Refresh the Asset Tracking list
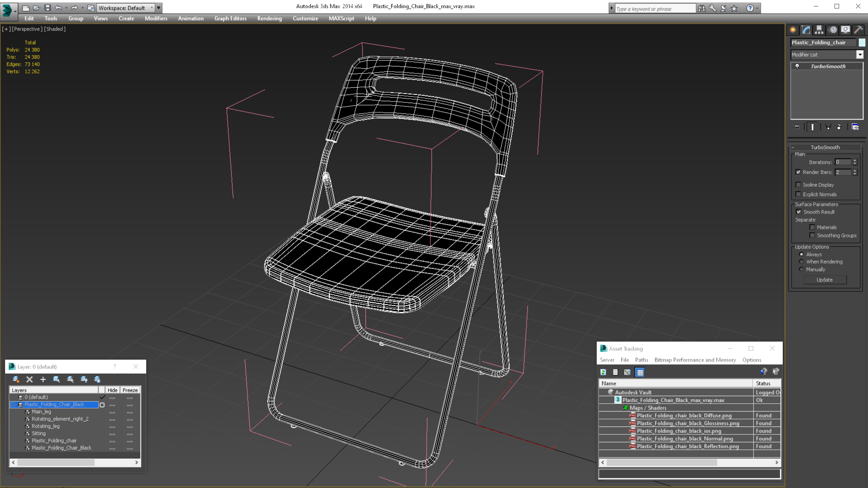Image resolution: width=868 pixels, height=488 pixels. 603,372
